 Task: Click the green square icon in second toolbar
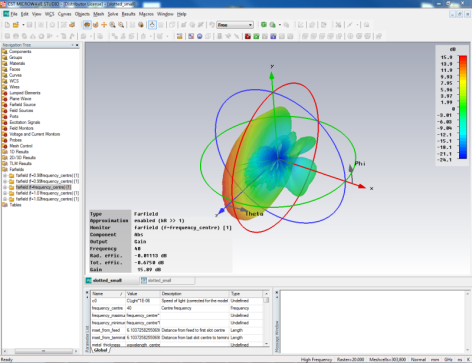pos(256,36)
